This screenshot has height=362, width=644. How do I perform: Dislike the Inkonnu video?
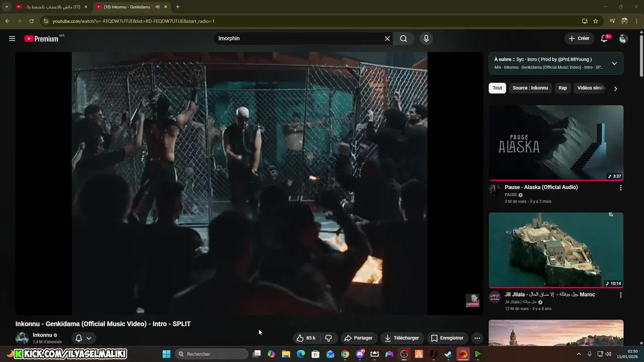pyautogui.click(x=329, y=338)
